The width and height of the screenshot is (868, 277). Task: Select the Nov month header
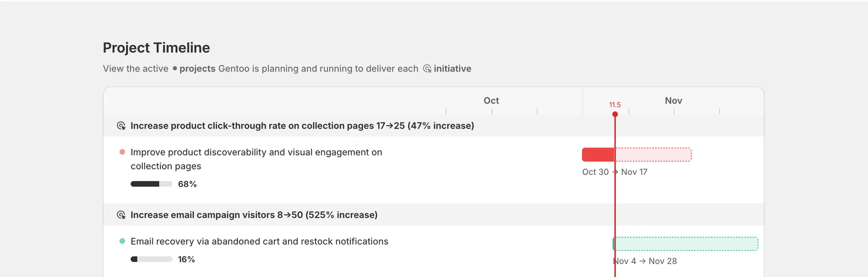click(673, 101)
